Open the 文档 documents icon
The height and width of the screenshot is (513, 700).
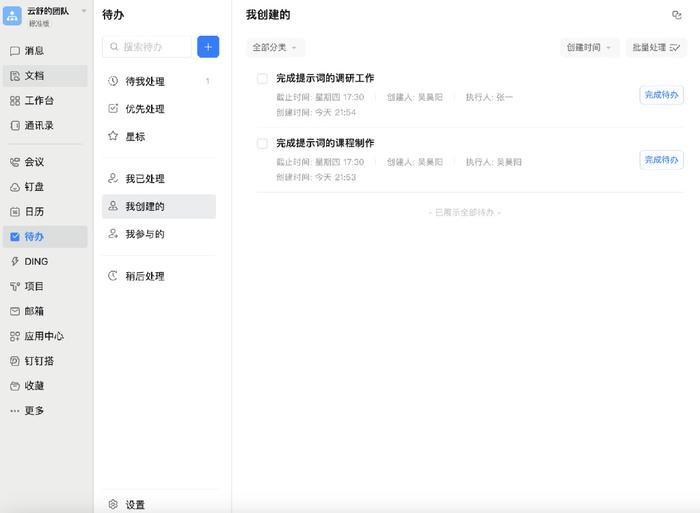[15, 76]
